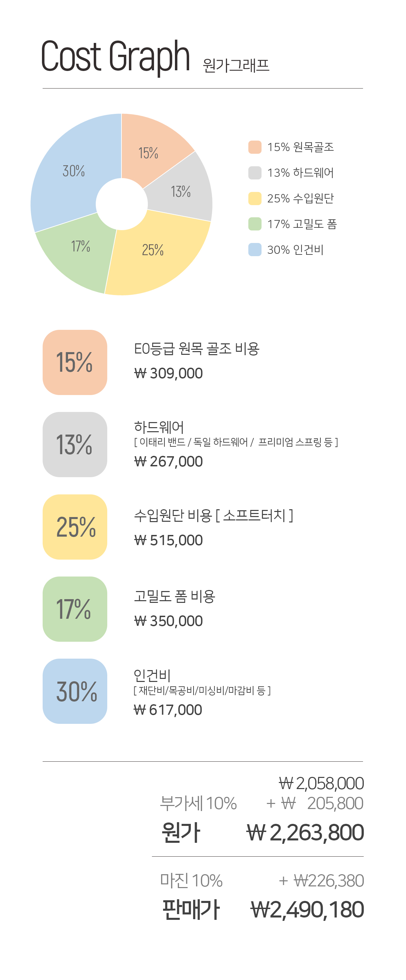Select the yellow 수입원단 legend swatch
Image resolution: width=406 pixels, height=980 pixels.
pyautogui.click(x=254, y=198)
